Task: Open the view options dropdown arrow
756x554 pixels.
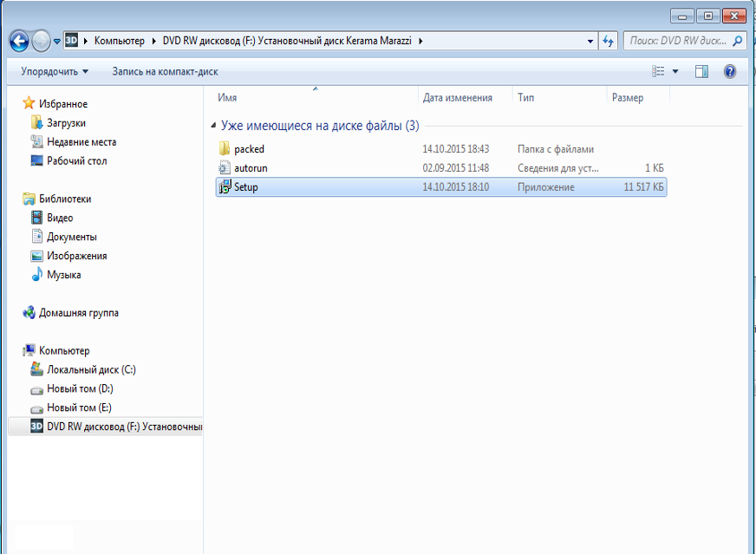Action: tap(675, 72)
